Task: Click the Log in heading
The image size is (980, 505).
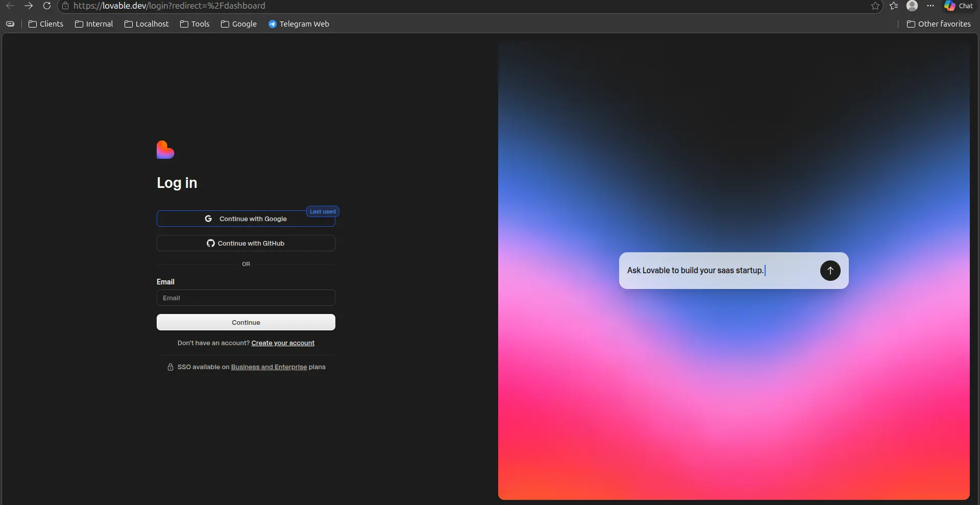Action: click(x=177, y=183)
